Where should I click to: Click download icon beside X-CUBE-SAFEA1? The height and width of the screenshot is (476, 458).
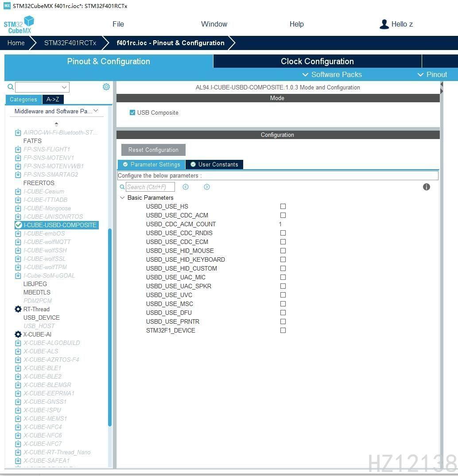[x=18, y=461]
